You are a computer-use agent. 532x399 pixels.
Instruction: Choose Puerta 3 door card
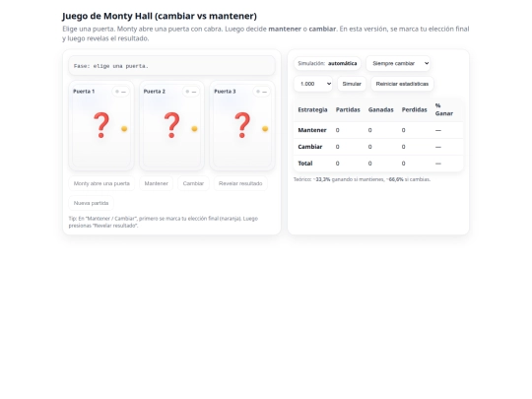tap(242, 125)
